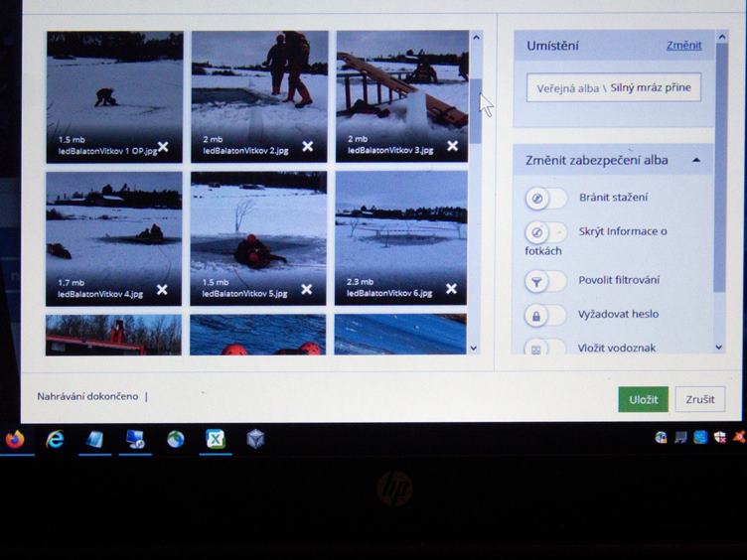Remove ledBalatonVitkov 6.jpg with its X
Viewport: 747px width, 560px height.
pos(451,288)
